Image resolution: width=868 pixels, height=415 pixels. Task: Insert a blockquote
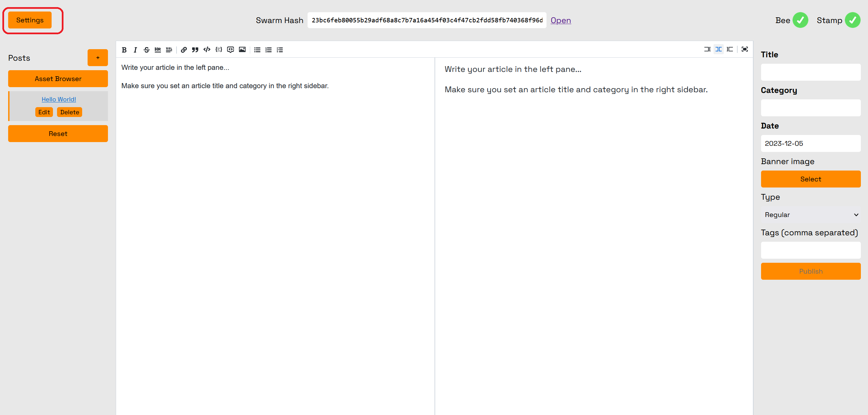pyautogui.click(x=195, y=50)
